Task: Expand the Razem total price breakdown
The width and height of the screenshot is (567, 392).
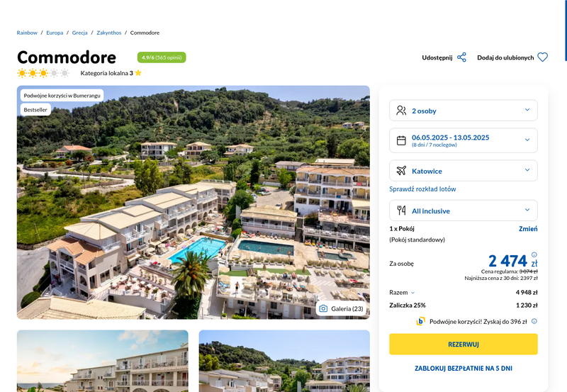Action: [402, 292]
